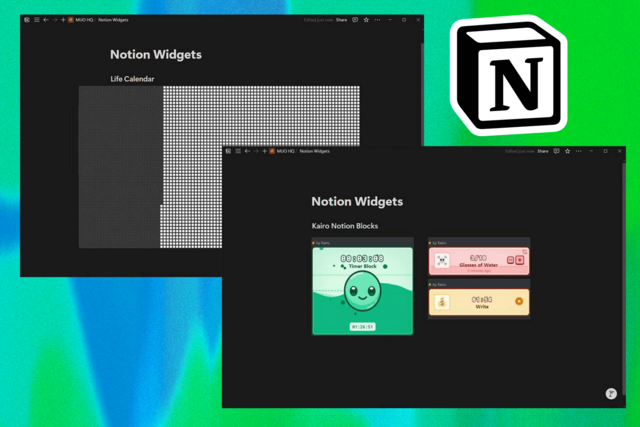Click the Notion Widgets title in back window
Image resolution: width=640 pixels, height=427 pixels.
156,54
